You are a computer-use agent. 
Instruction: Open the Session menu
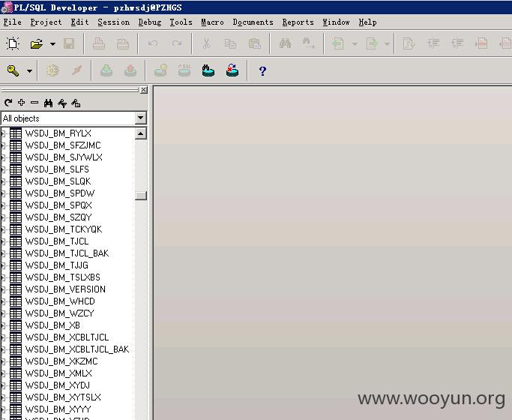coord(114,22)
